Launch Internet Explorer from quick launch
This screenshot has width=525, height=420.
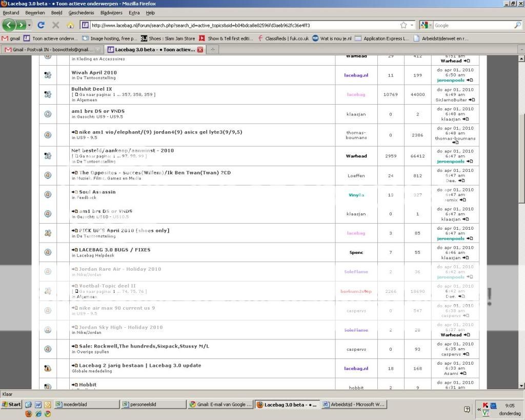coord(38,413)
